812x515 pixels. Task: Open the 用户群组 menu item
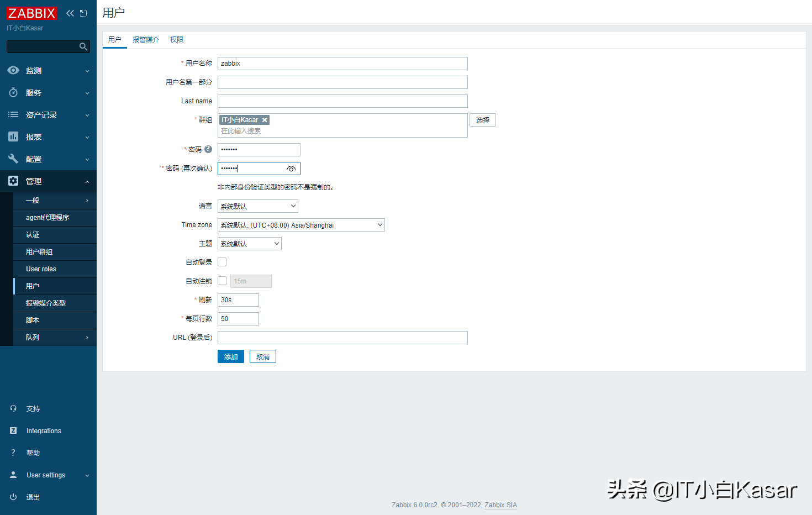(x=55, y=252)
